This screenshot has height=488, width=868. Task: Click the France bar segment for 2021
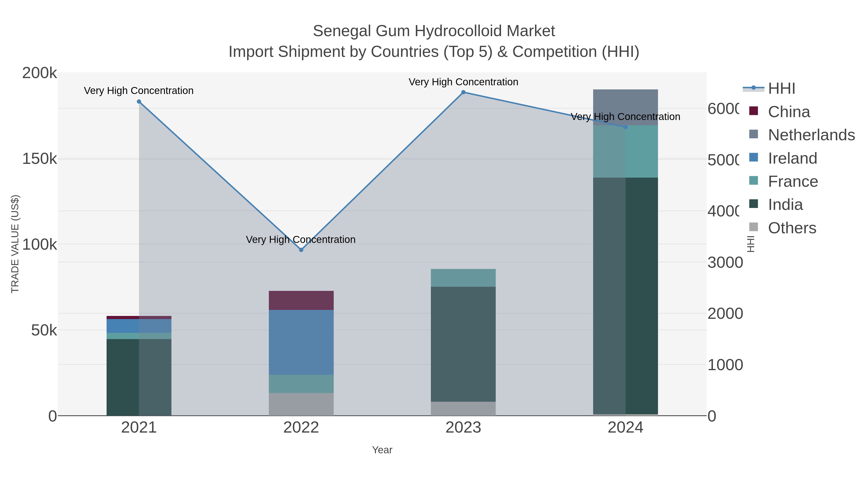[x=139, y=336]
